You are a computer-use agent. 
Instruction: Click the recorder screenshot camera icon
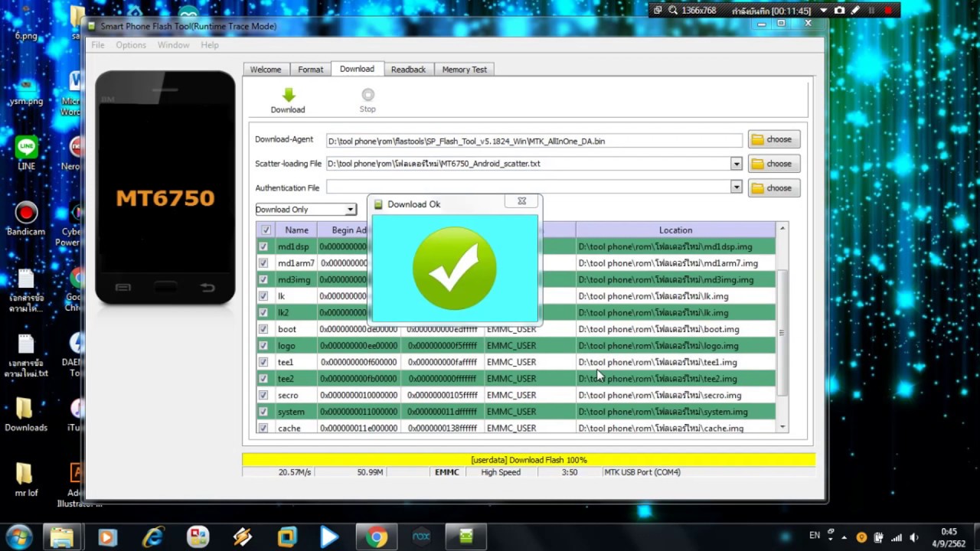coord(840,11)
